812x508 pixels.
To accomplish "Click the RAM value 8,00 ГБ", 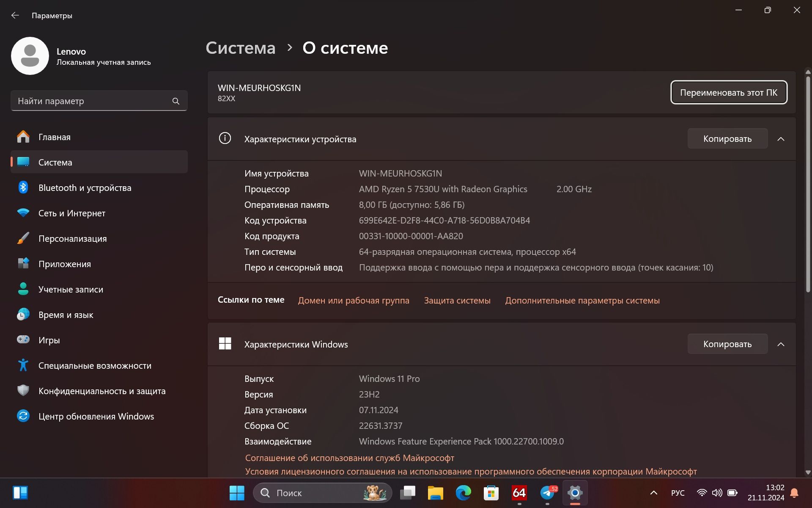I will pyautogui.click(x=411, y=205).
